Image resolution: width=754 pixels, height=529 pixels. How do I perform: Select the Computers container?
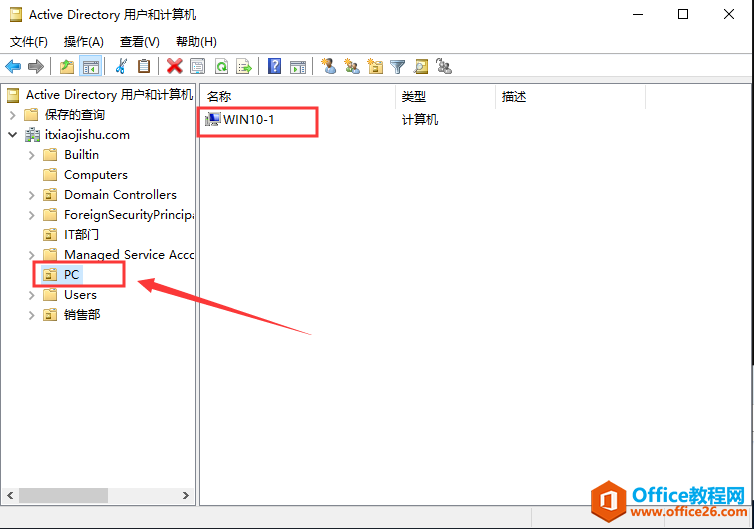96,175
